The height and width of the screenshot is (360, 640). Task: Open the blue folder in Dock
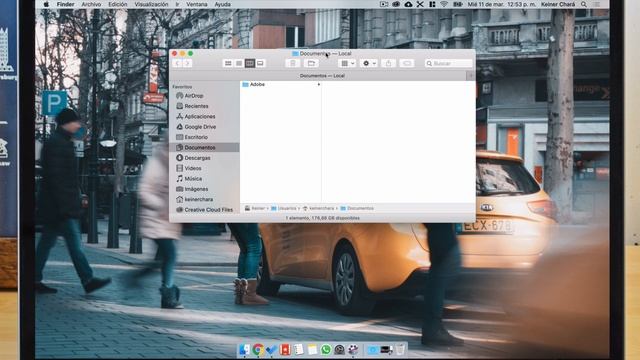(372, 350)
